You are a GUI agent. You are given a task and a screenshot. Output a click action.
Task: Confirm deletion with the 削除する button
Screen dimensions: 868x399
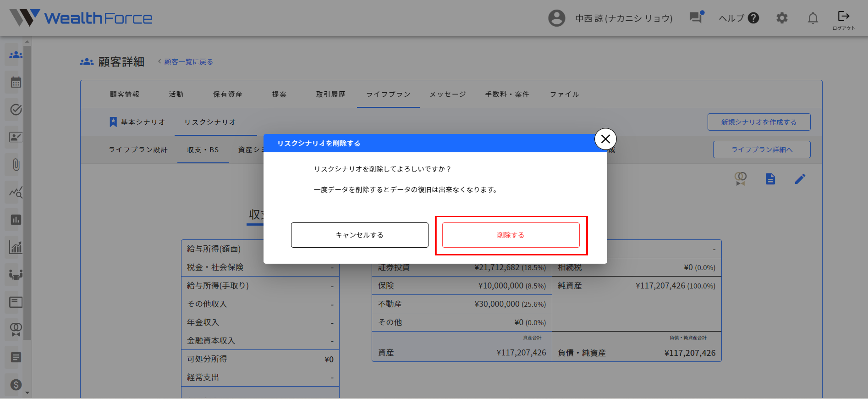[x=510, y=235]
